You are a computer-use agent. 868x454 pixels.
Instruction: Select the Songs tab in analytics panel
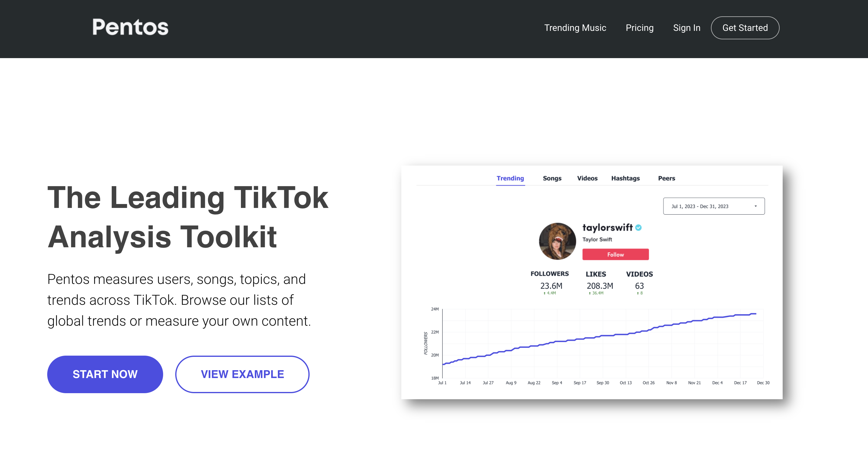(x=552, y=178)
